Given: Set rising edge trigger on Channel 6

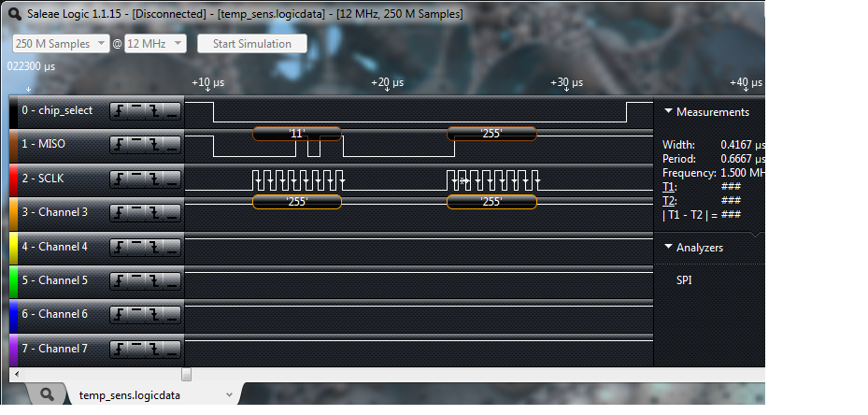Looking at the screenshot, I should tap(119, 315).
